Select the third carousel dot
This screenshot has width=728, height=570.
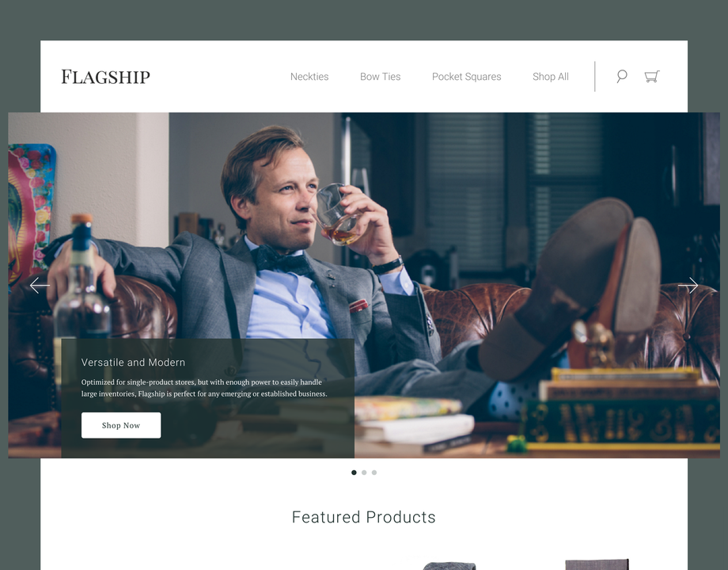pos(374,473)
